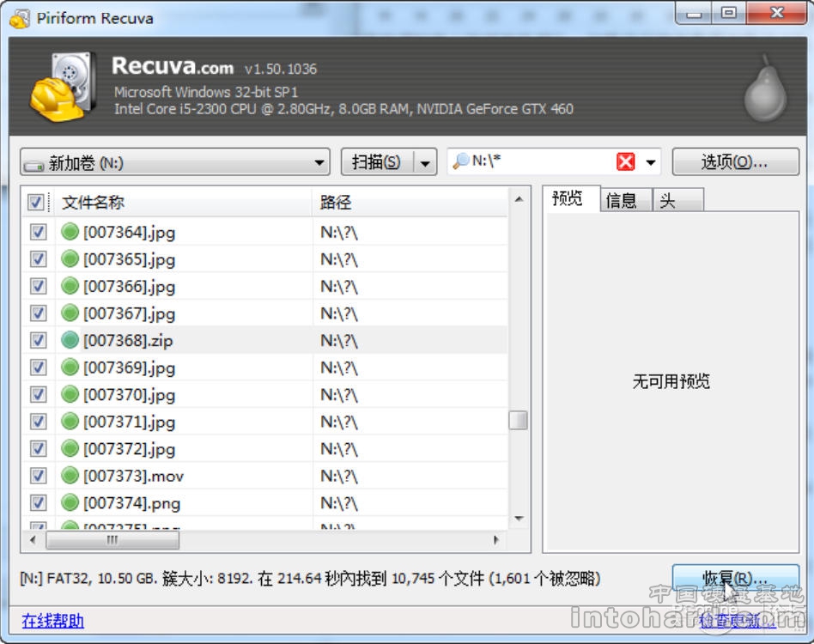This screenshot has width=814, height=644.
Task: Open the 在线帮助 link
Action: tap(53, 621)
